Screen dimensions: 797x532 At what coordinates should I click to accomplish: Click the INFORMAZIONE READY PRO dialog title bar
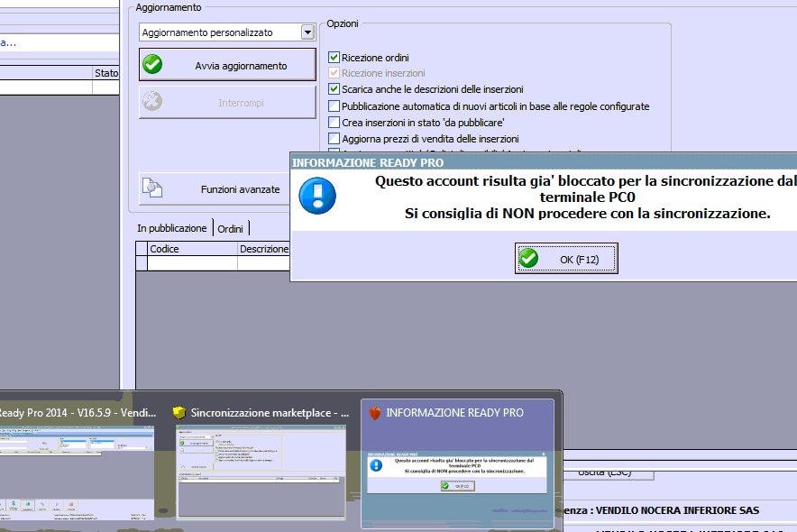[x=544, y=162]
